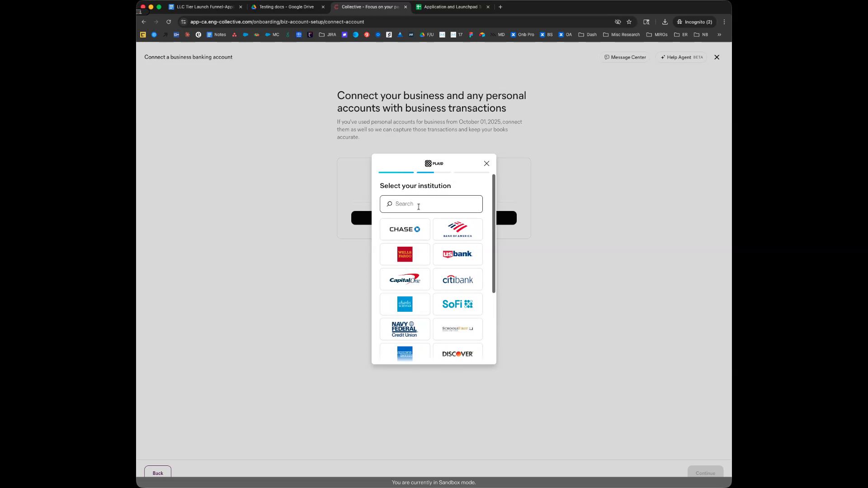Pick the Wells Fargo institution
Screen dimensions: 868x488
[x=405, y=254]
